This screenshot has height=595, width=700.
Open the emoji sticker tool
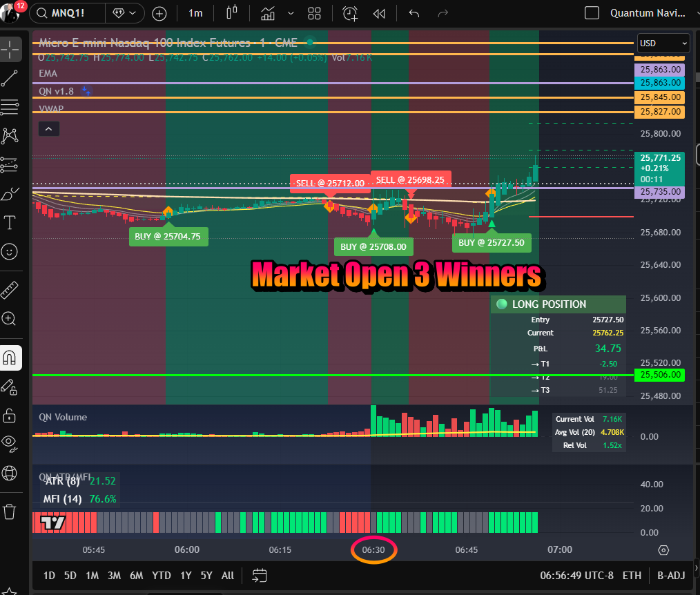pos(10,251)
